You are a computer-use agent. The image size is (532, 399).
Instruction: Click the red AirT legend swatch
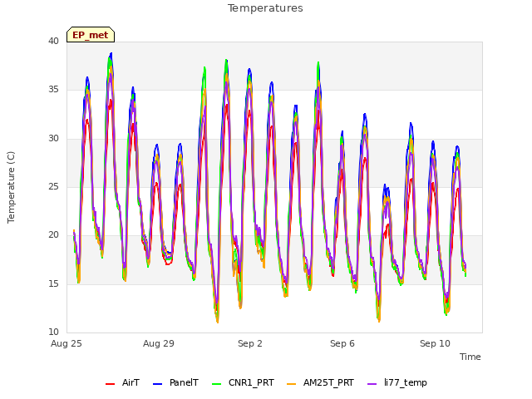click(x=110, y=384)
